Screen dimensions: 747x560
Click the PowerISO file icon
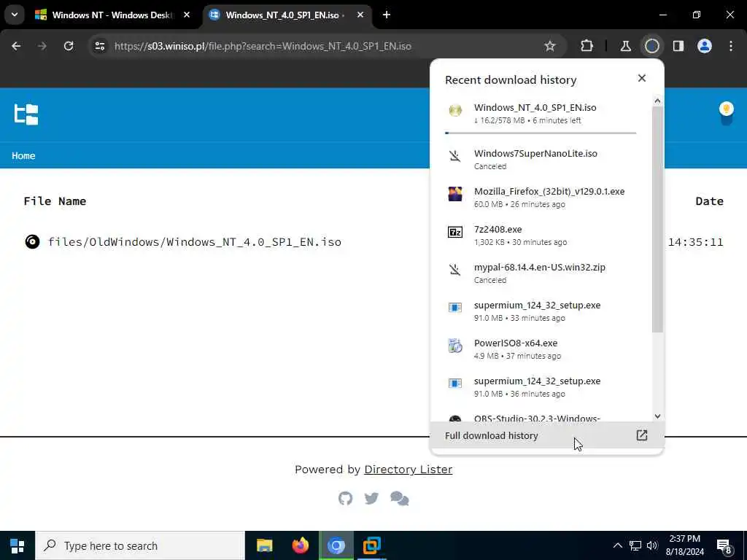pyautogui.click(x=455, y=345)
